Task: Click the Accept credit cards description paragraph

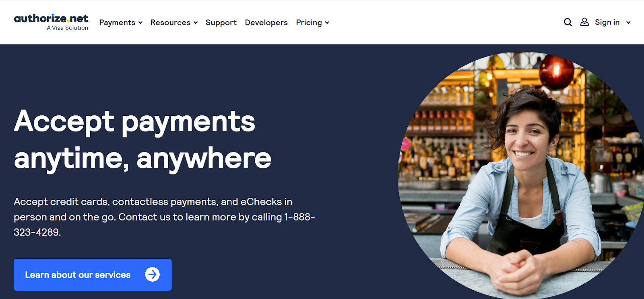Action: coord(164,217)
